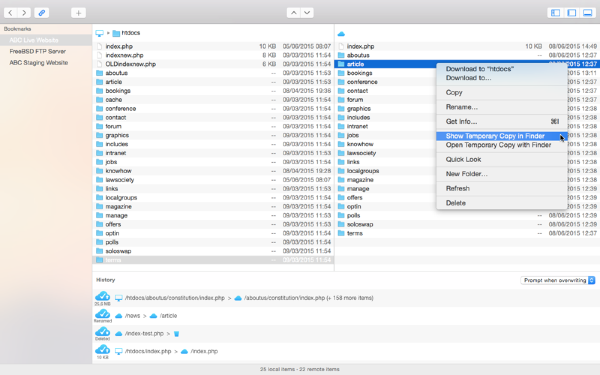Screen dimensions: 600x375
Task: Click the local cache folder icon
Action: click(x=99, y=99)
